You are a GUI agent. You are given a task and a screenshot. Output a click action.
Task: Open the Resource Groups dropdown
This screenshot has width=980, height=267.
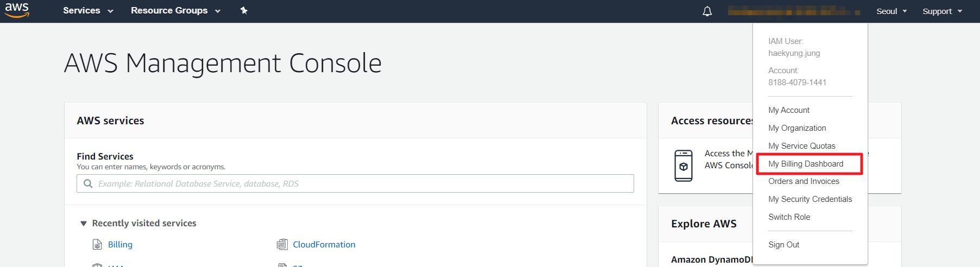tap(175, 10)
